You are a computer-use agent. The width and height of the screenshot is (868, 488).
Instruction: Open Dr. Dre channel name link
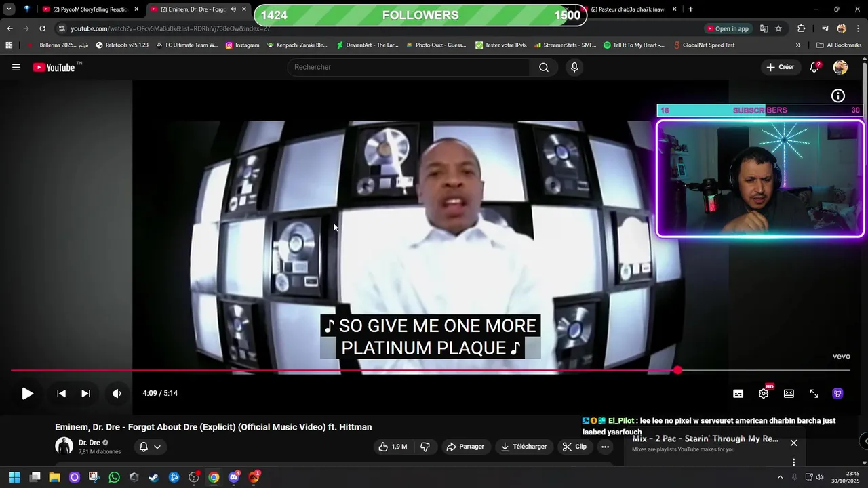pyautogui.click(x=89, y=443)
